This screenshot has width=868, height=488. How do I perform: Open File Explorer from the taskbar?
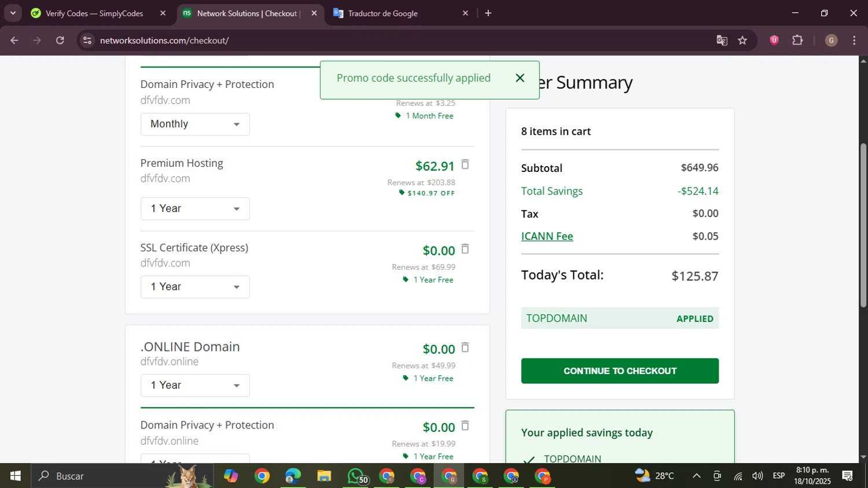324,476
